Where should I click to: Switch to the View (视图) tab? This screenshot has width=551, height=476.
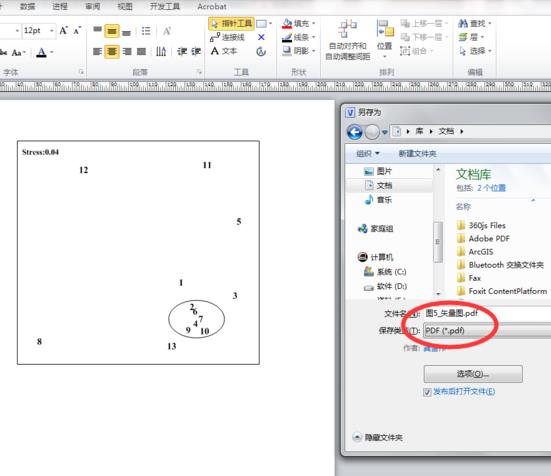coord(125,6)
